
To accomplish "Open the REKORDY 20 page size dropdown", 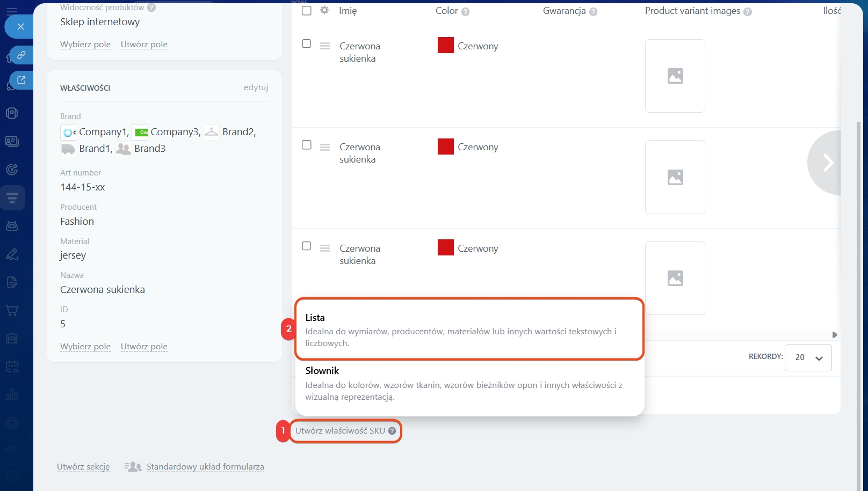I will tap(808, 358).
